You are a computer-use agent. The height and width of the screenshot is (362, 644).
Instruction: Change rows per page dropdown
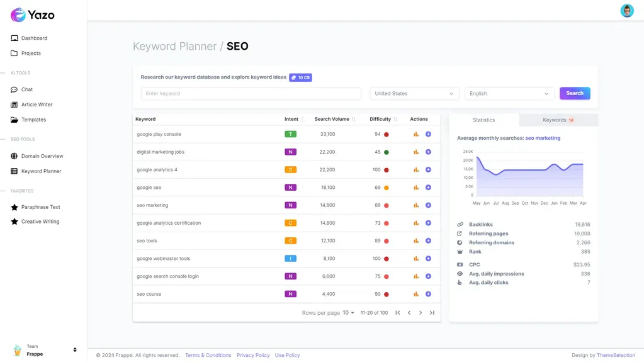(x=348, y=313)
